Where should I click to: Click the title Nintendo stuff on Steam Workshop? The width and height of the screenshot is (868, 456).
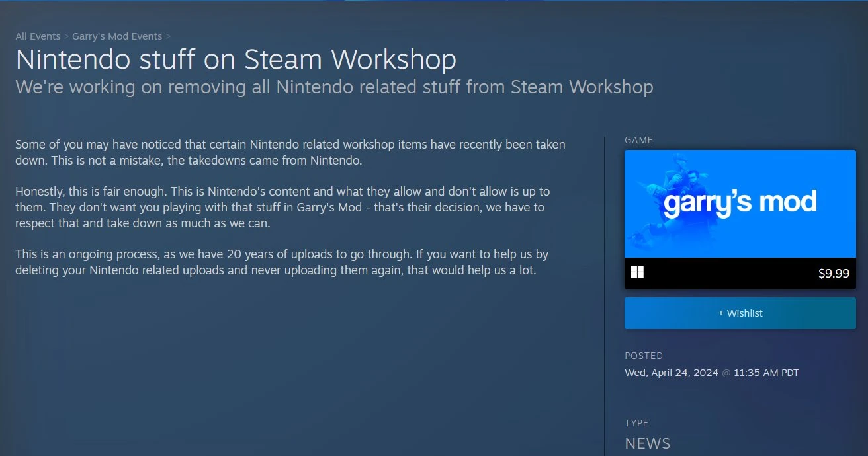[235, 59]
